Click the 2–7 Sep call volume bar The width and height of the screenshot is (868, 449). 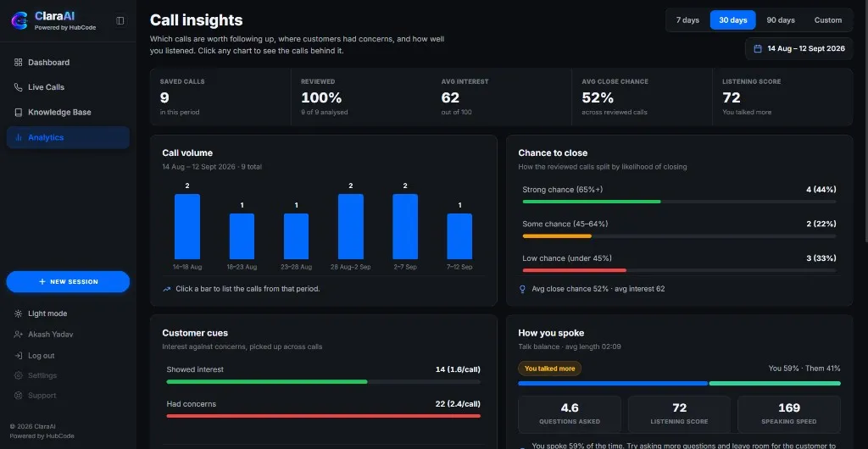(405, 227)
